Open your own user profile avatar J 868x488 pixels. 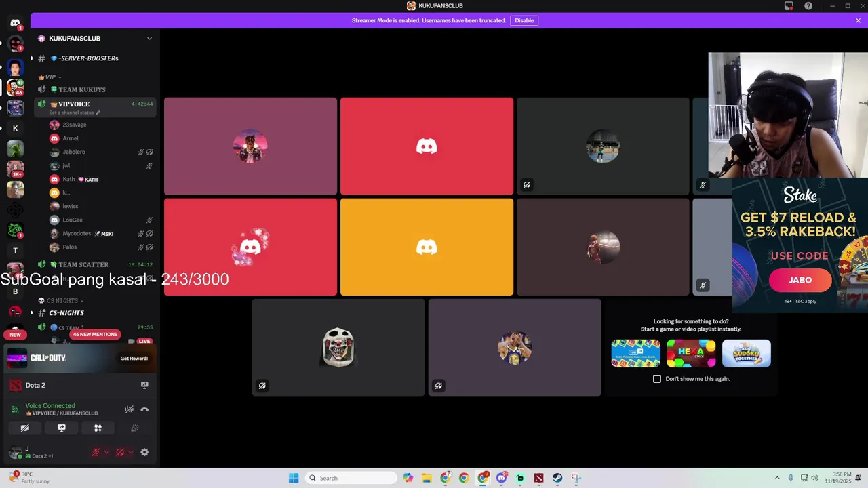15,452
